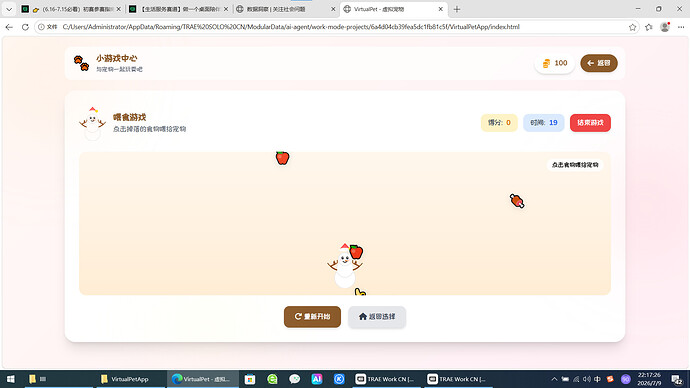Click the 小游戏中心 heading
This screenshot has width=690, height=388.
point(117,59)
